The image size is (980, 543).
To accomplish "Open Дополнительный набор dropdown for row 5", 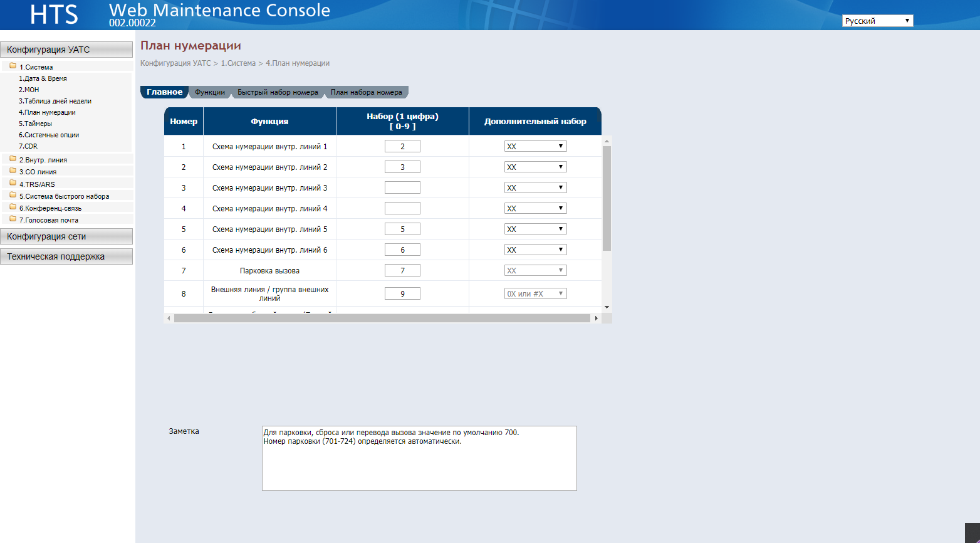I will click(536, 229).
